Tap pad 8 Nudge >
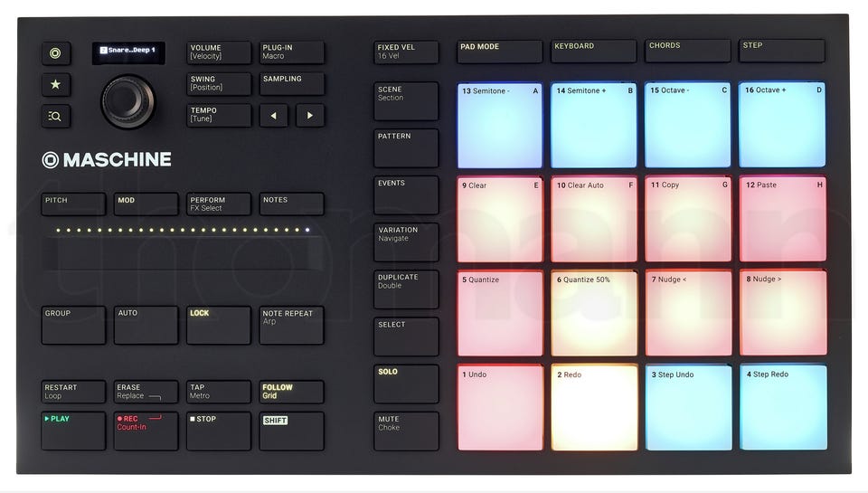The height and width of the screenshot is (493, 868). coord(783,313)
